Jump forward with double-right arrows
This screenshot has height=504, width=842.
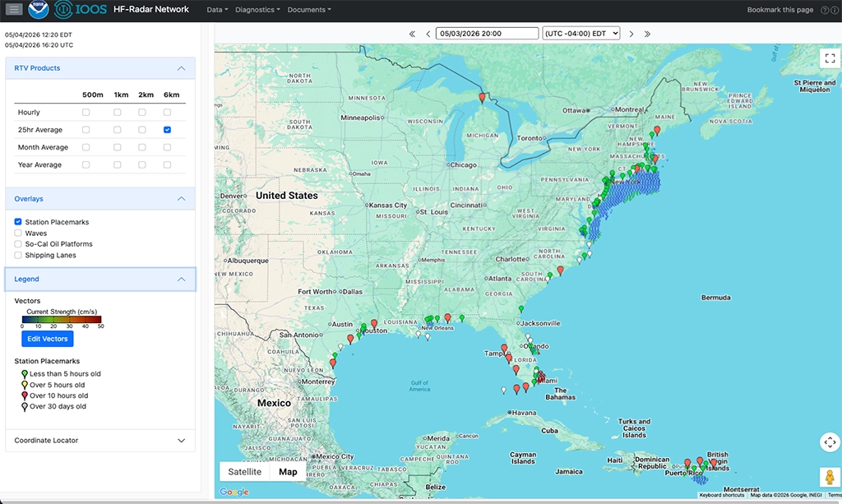tap(647, 34)
